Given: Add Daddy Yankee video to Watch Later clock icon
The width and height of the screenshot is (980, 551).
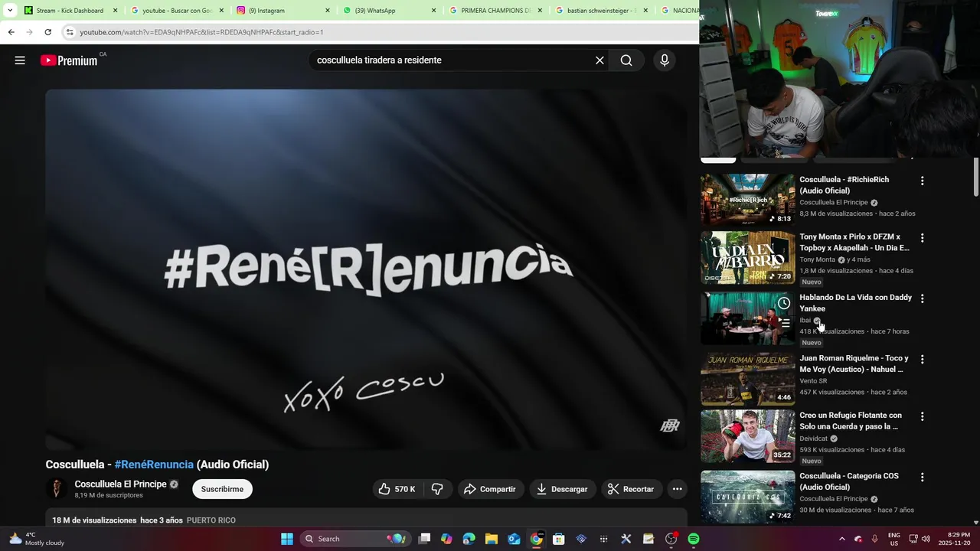Looking at the screenshot, I should coord(784,304).
